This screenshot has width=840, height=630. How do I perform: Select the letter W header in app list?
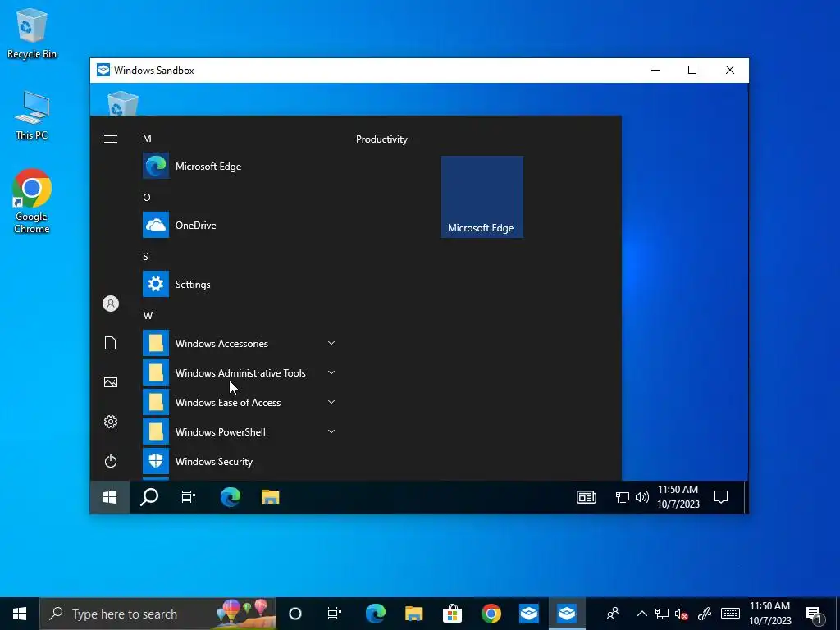148,316
